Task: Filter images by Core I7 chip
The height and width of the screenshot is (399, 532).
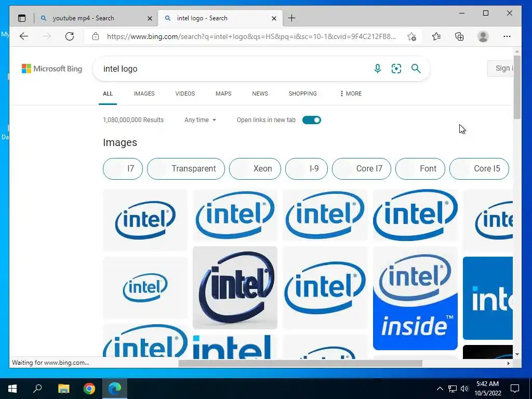Action: pos(362,169)
